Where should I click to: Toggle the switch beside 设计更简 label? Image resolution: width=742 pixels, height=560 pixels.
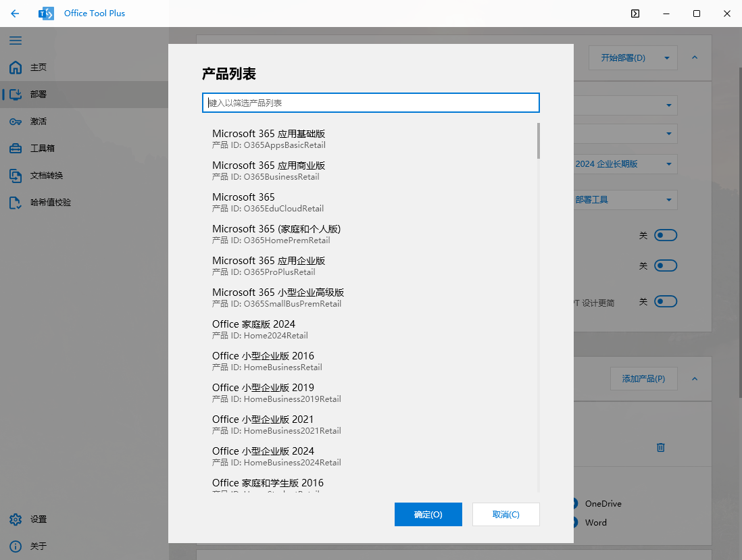click(666, 301)
